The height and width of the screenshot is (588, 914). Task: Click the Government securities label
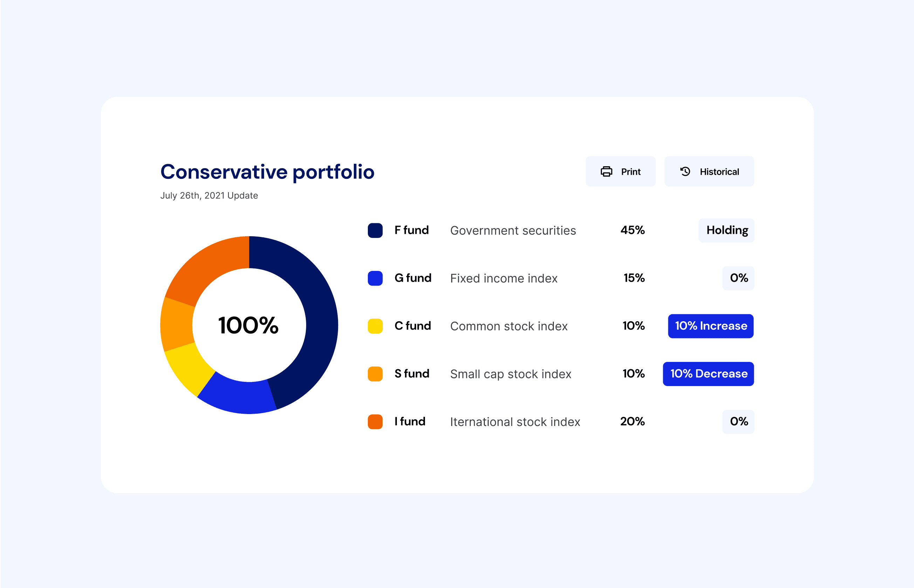[513, 231]
